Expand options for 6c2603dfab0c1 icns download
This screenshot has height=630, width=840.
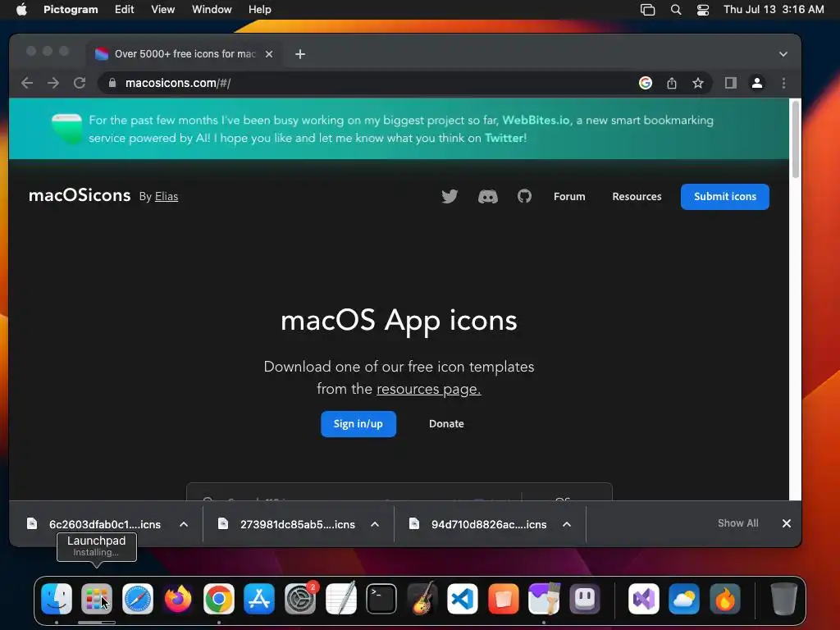click(184, 524)
